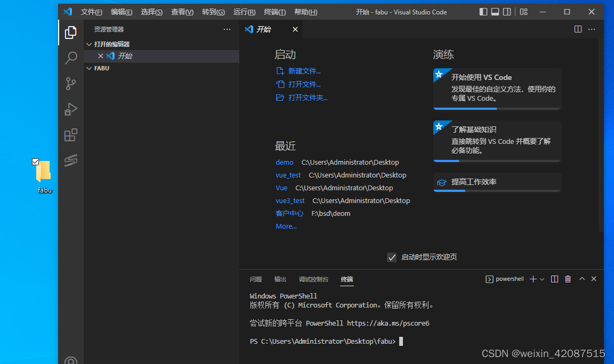Open the 开始使用 VS Code walkthrough card
The width and height of the screenshot is (614, 364).
click(497, 89)
